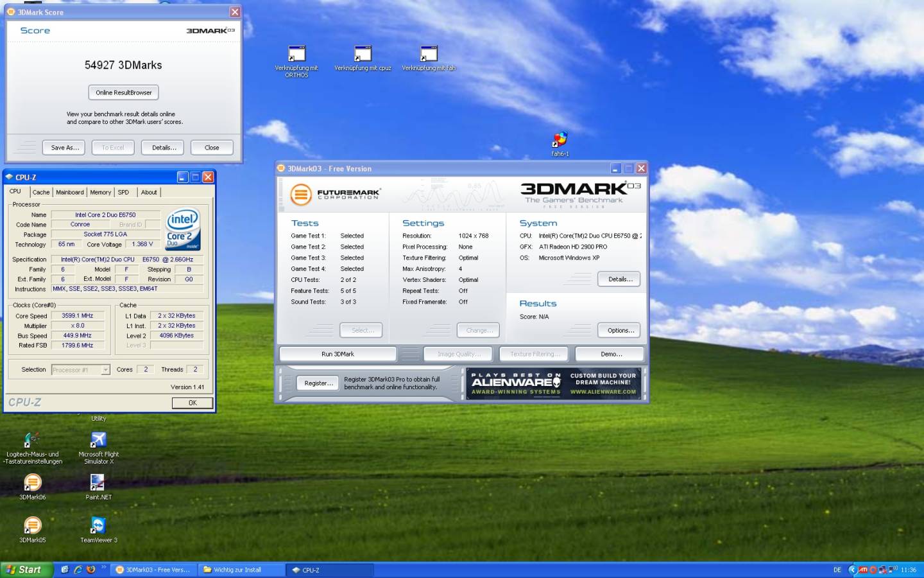Click the 3DMark03 title bar icon
The height and width of the screenshot is (578, 924).
tap(281, 168)
